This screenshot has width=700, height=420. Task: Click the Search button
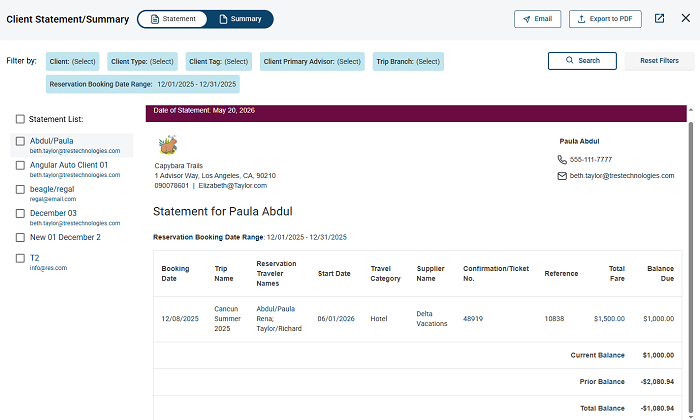pyautogui.click(x=582, y=61)
